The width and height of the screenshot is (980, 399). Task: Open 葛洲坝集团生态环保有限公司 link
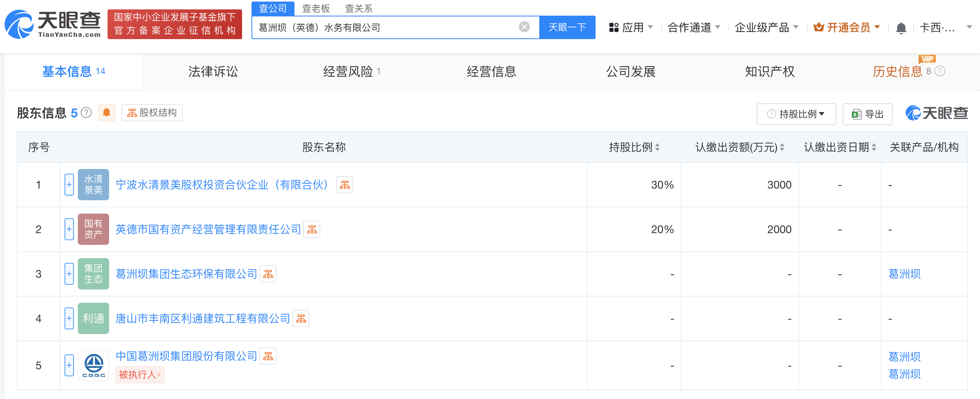pyautogui.click(x=186, y=274)
